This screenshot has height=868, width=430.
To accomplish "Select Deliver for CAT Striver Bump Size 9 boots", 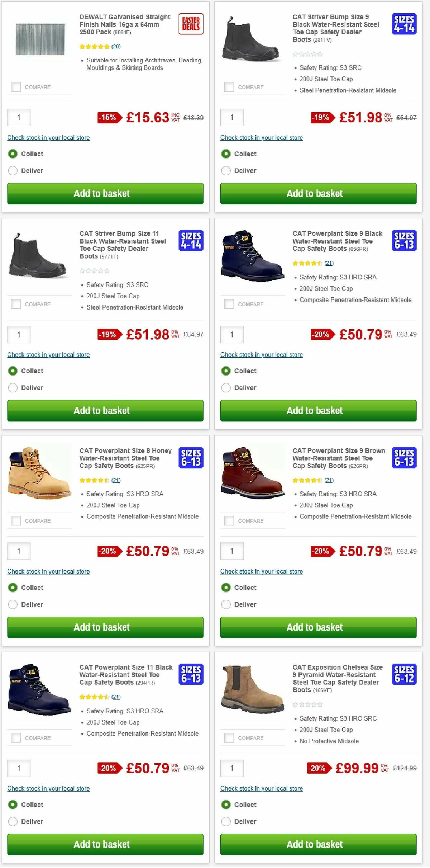I will point(226,171).
